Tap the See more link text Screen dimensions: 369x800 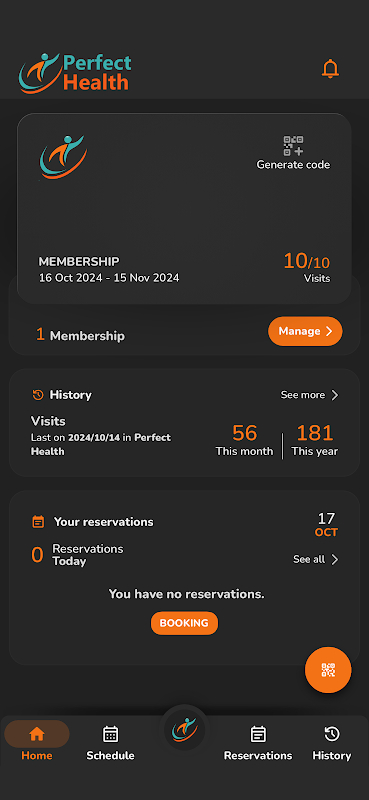[x=303, y=395]
